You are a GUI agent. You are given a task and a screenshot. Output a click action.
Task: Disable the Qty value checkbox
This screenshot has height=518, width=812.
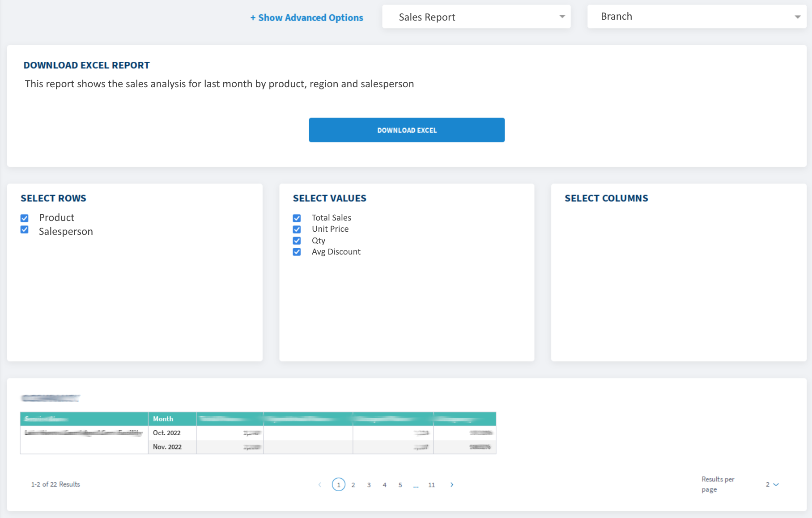click(x=297, y=241)
